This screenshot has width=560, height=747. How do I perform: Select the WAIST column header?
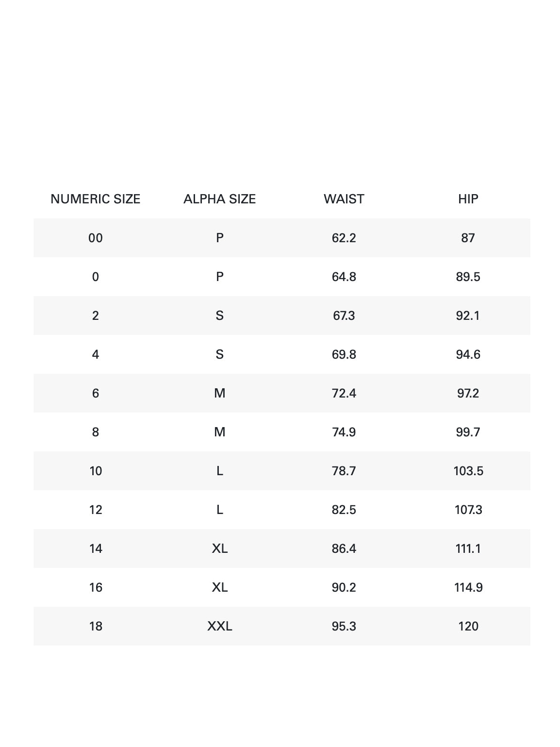tap(344, 199)
